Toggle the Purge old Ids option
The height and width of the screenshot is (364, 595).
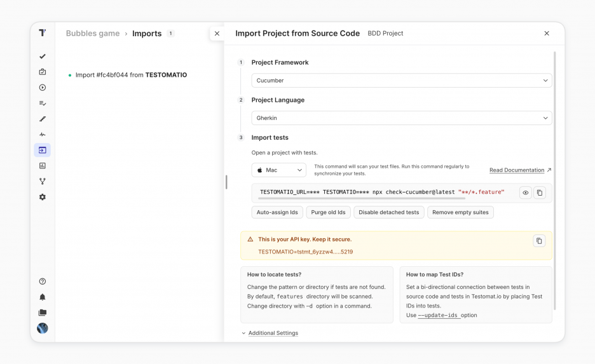(x=328, y=212)
